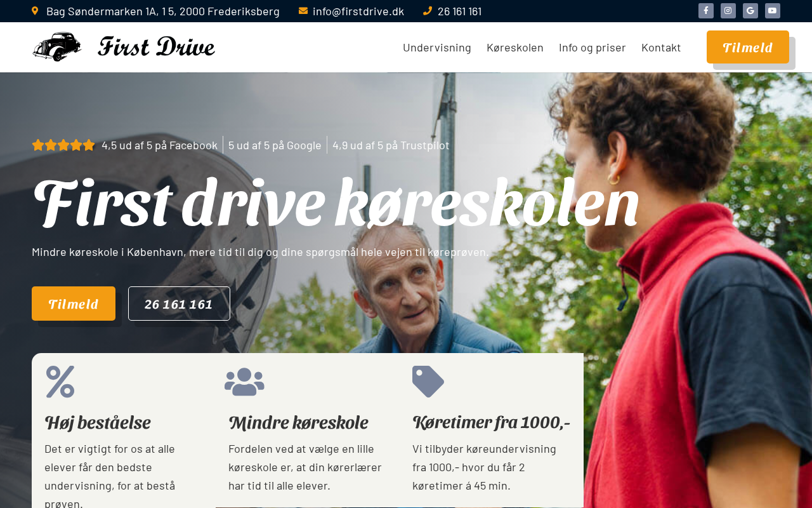Viewport: 812px width, 508px height.
Task: Open the Køreskolen menu item
Action: pyautogui.click(x=515, y=48)
